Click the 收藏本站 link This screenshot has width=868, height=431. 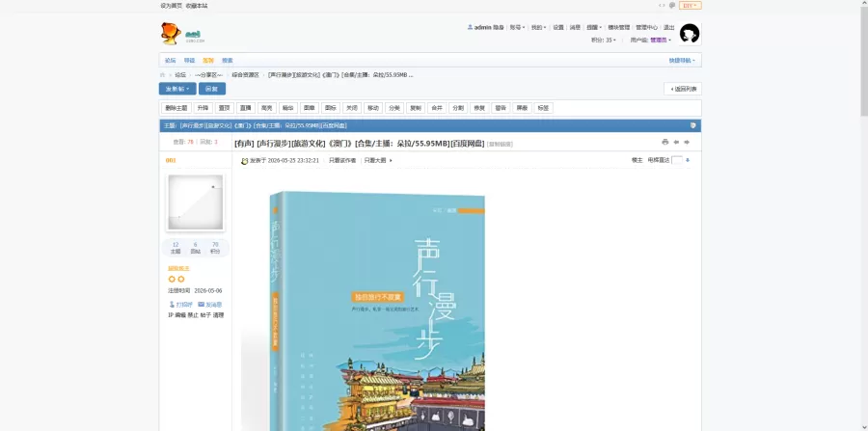click(x=197, y=6)
